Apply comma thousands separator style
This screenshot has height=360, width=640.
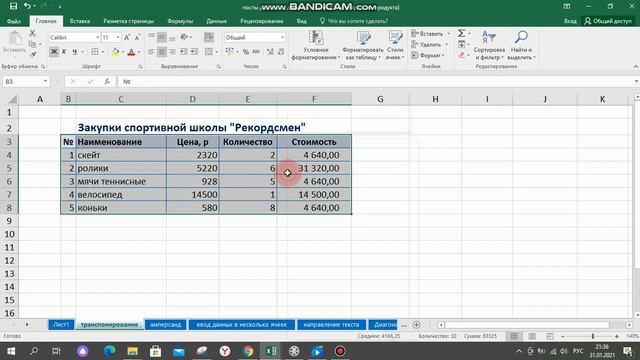pyautogui.click(x=256, y=52)
